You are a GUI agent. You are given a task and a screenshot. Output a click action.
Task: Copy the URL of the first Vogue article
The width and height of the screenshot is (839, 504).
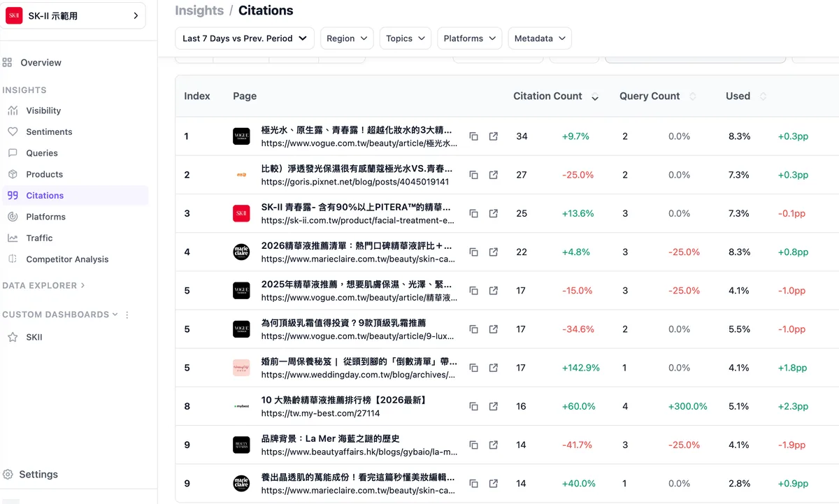473,136
